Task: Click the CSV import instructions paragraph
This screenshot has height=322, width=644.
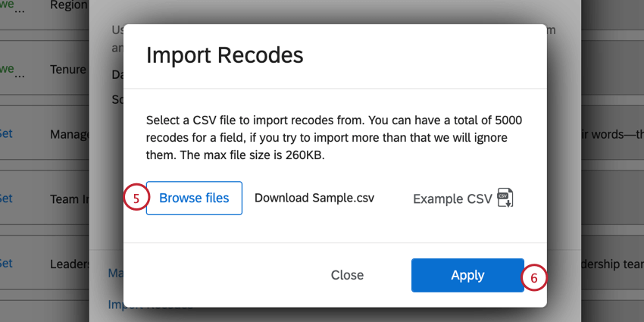Action: coord(333,139)
